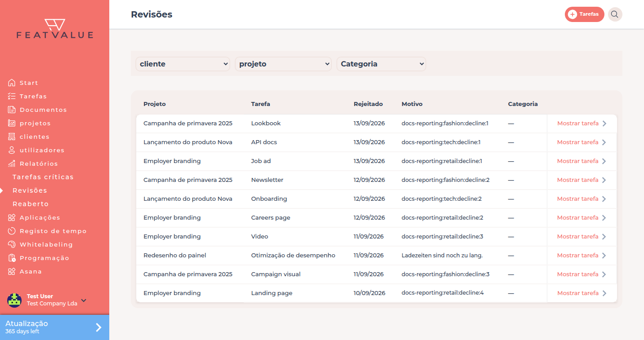
Task: Click chevron arrow in Careers page row
Action: pos(604,218)
